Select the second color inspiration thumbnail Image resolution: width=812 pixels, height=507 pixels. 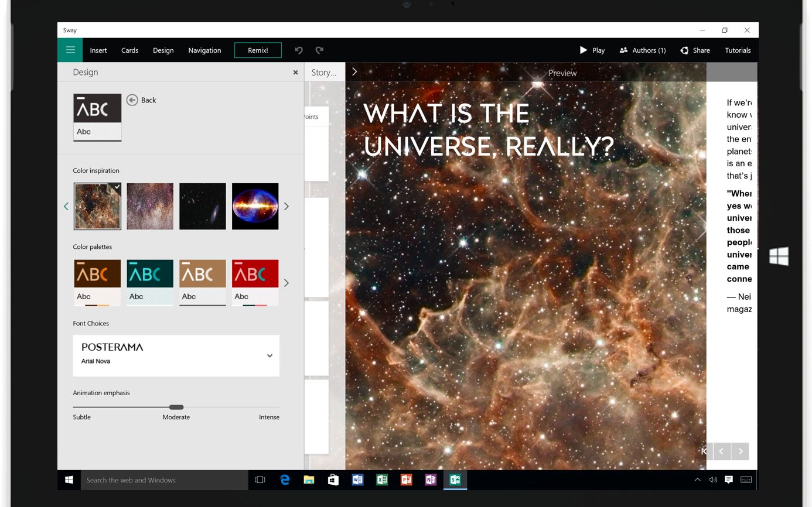point(149,206)
